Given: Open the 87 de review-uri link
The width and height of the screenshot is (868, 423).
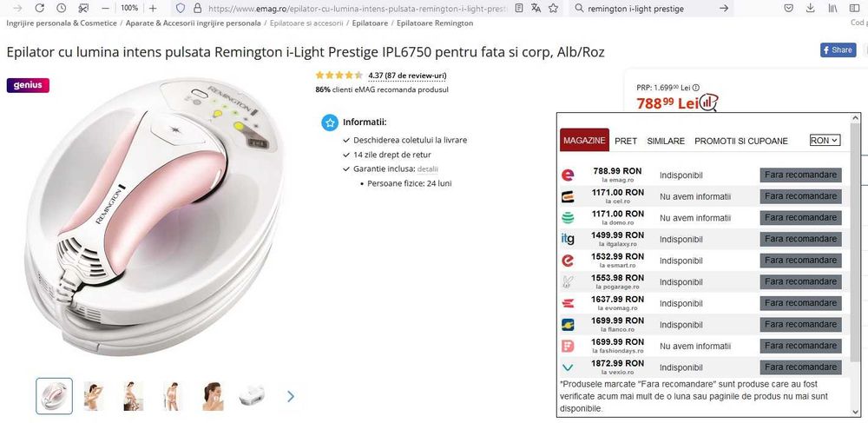Looking at the screenshot, I should click(407, 76).
